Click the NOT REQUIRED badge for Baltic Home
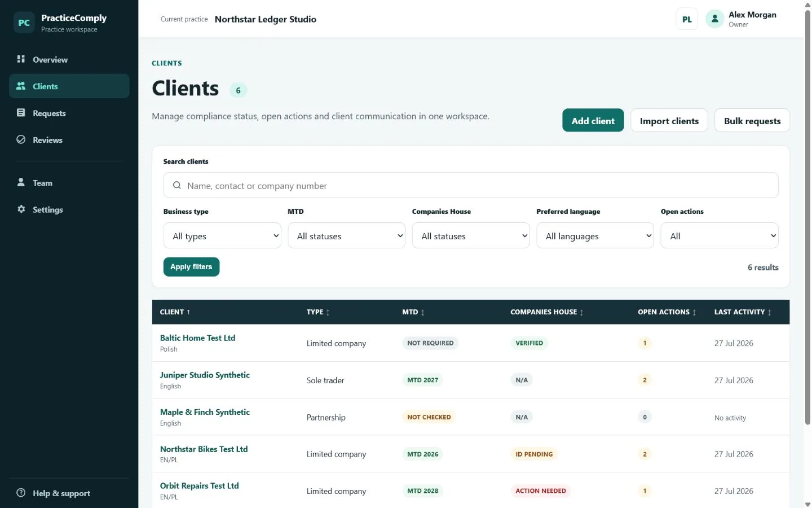The height and width of the screenshot is (508, 812). tap(430, 343)
